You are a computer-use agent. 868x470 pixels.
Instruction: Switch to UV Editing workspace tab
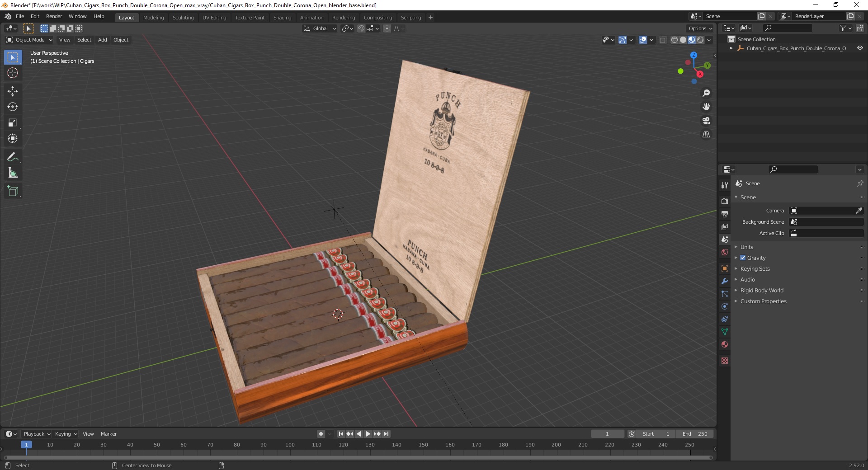coord(214,17)
